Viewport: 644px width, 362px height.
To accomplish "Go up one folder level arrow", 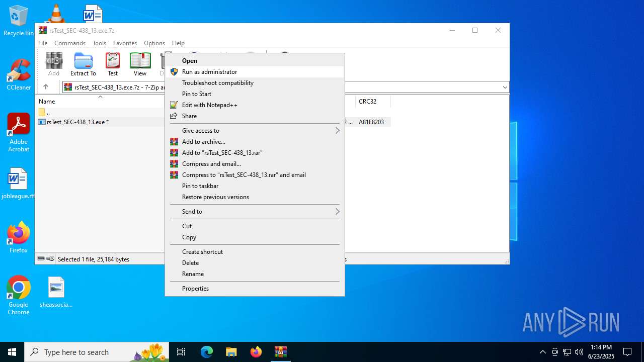I will 46,87.
